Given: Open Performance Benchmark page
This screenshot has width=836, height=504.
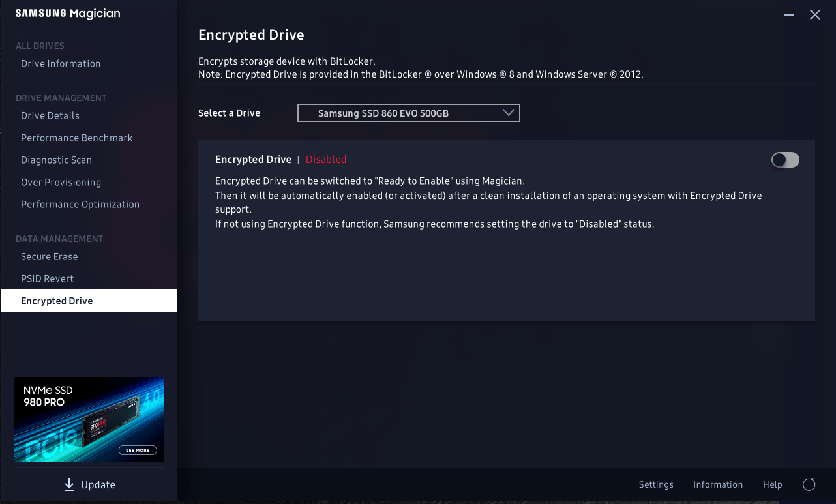Looking at the screenshot, I should click(77, 138).
